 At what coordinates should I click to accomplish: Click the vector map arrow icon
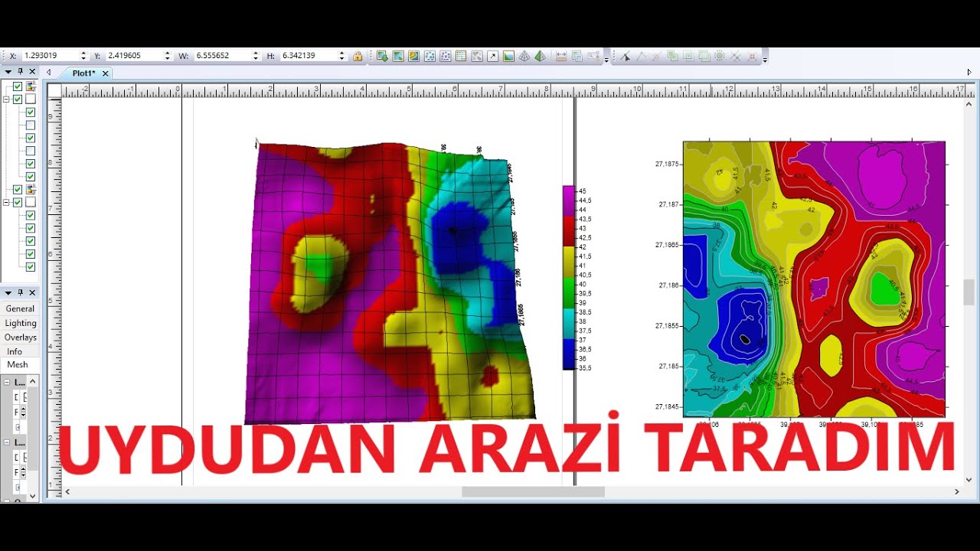(492, 56)
